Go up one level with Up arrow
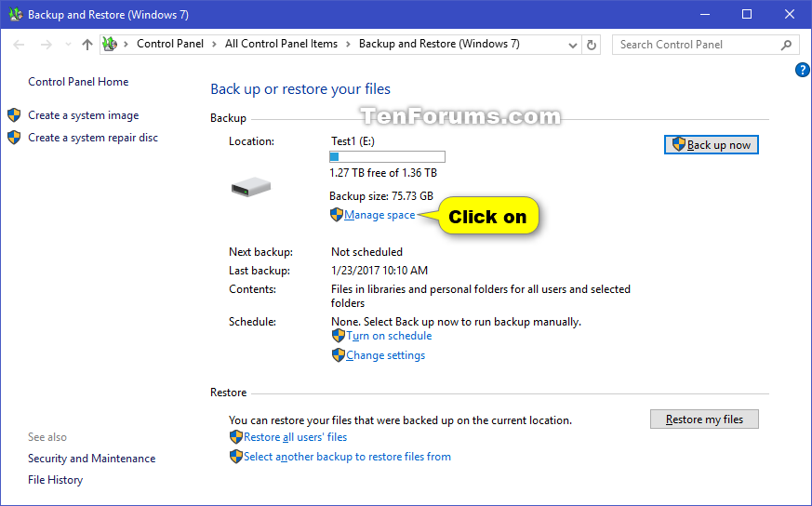 click(x=87, y=45)
